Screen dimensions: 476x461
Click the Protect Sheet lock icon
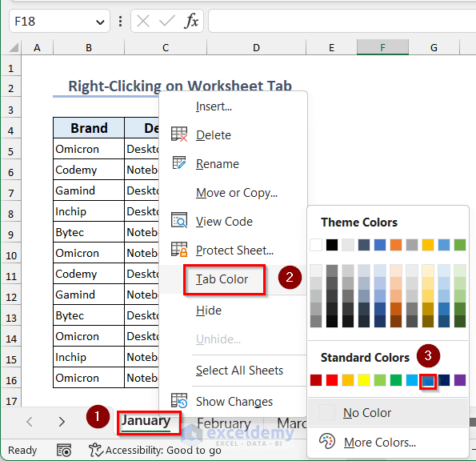(179, 250)
